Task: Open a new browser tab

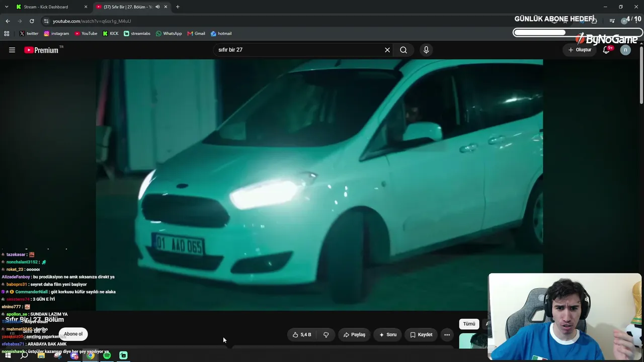Action: coord(178,7)
